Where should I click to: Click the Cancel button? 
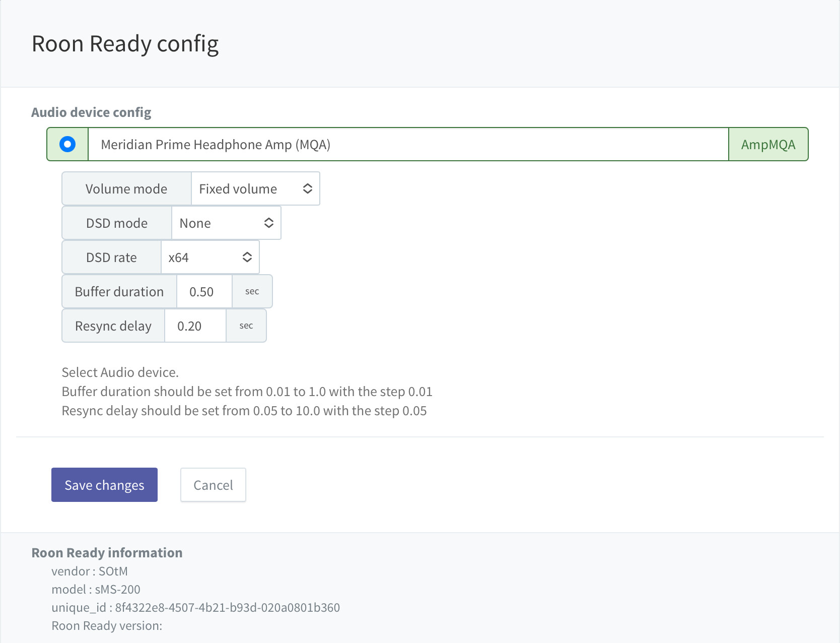click(213, 485)
